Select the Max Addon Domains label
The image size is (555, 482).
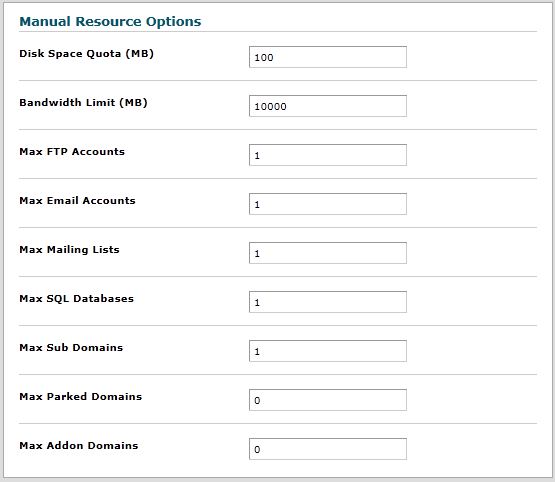(79, 446)
